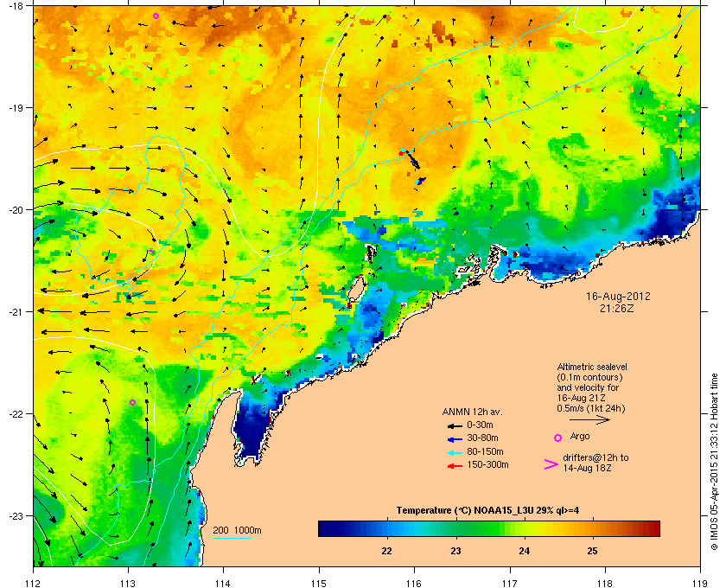Image resolution: width=726 pixels, height=588 pixels.
Task: Select the Argo float marker near -18 latitude
Action: [156, 16]
